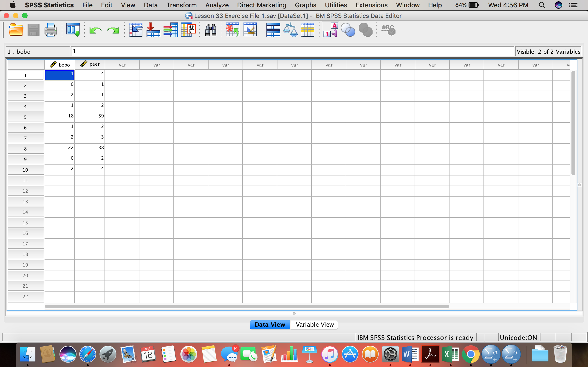
Task: Open Excel from the Dock
Action: 450,354
